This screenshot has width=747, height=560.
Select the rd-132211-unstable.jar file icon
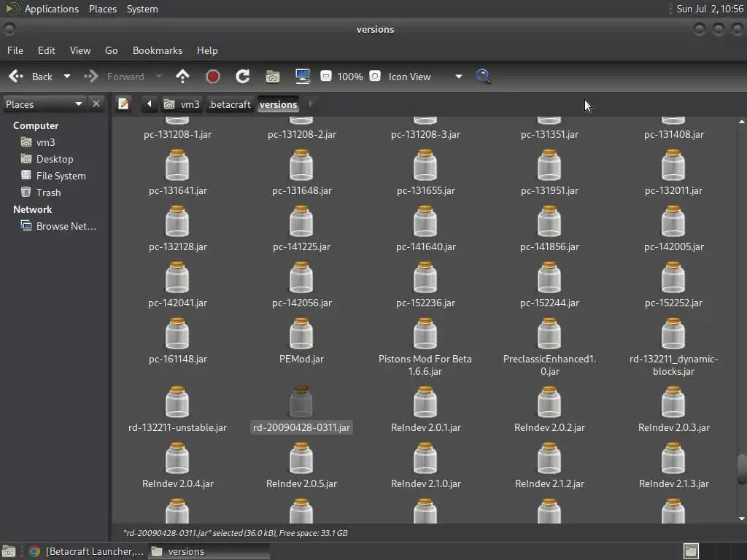[x=177, y=402]
